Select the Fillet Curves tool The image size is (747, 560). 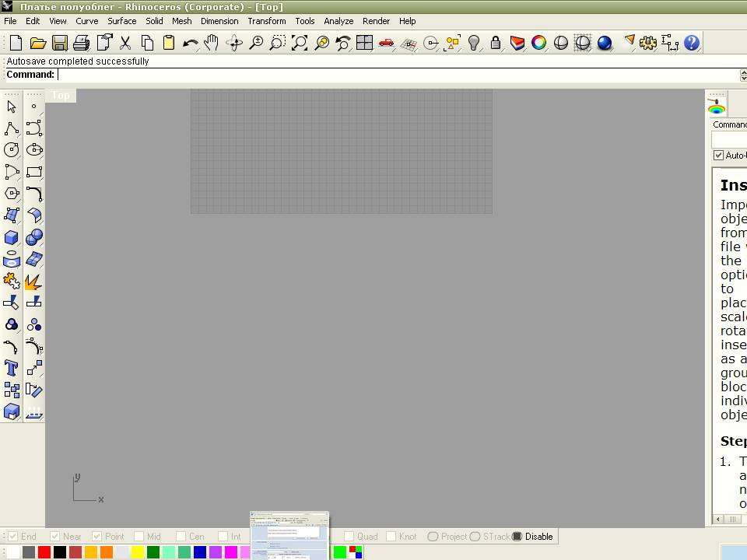pyautogui.click(x=34, y=194)
